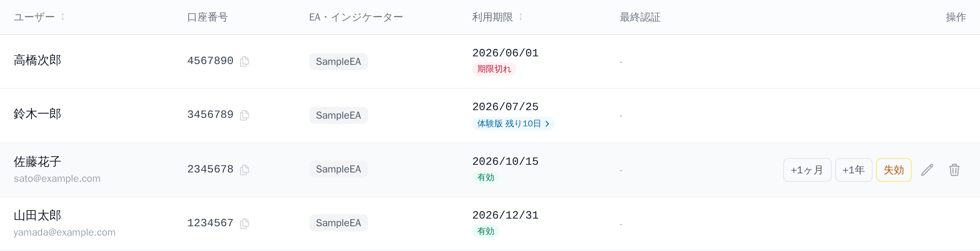Screen dimensions: 980x251
Task: Open the 体験版 残り10日 badge
Action: point(513,124)
